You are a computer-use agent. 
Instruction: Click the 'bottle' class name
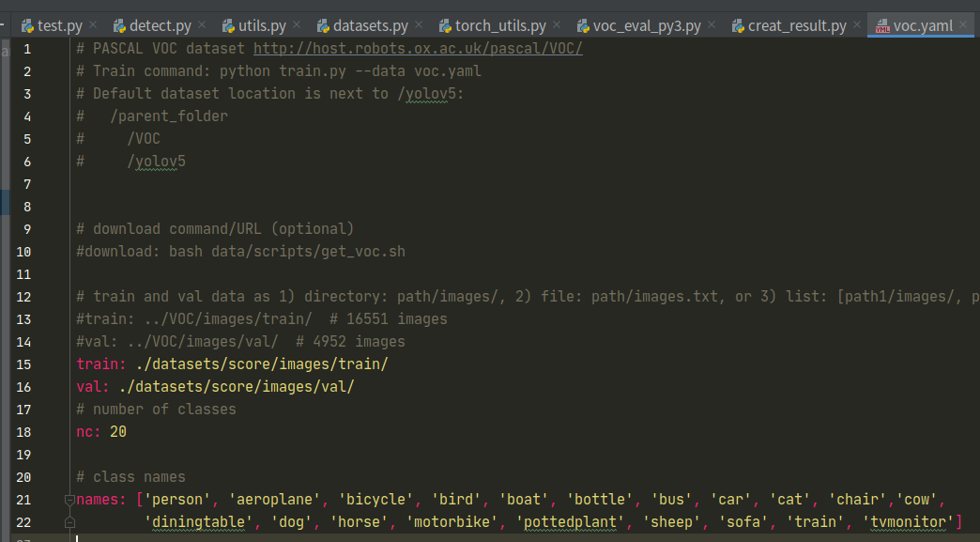pos(600,499)
